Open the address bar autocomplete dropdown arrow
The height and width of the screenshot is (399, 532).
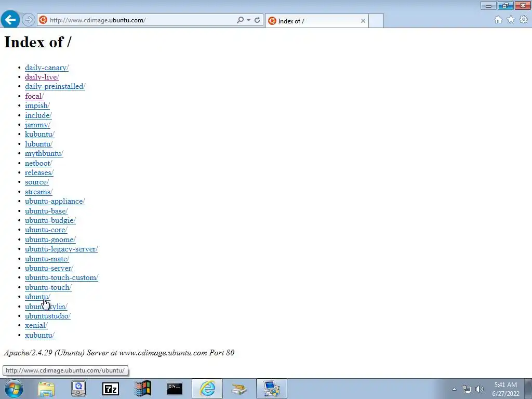[x=249, y=20]
